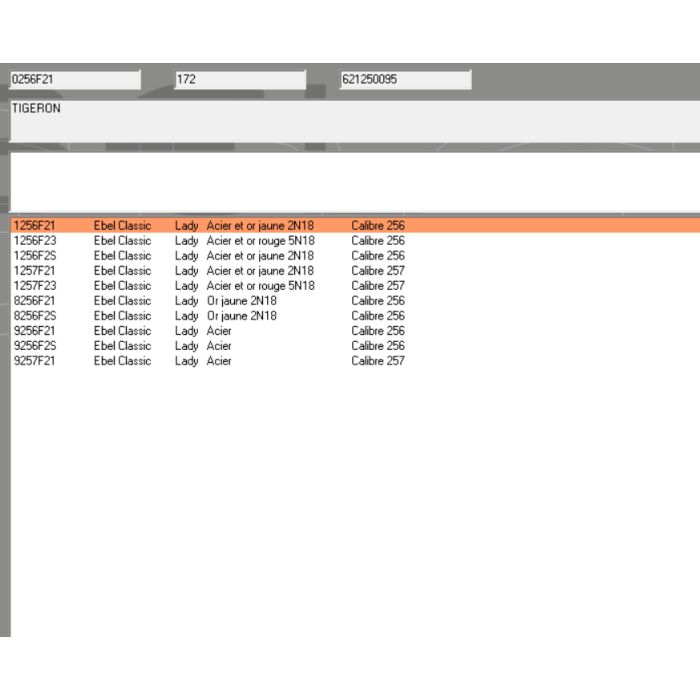Click 'Calibre 256' in the 1256F21 row
Viewport: 700px width, 700px height.
click(378, 225)
